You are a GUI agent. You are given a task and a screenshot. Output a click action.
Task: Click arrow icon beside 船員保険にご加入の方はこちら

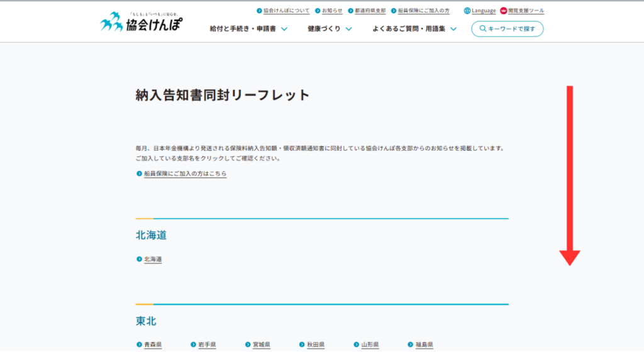(x=139, y=173)
